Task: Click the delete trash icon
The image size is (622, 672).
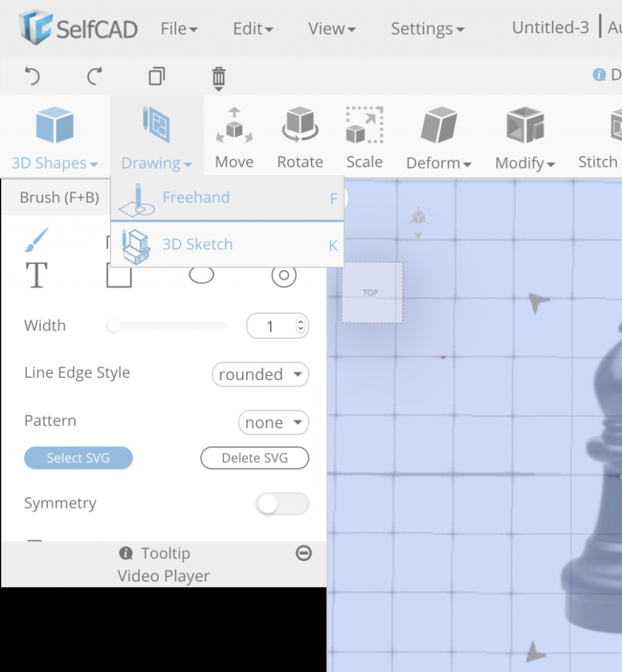Action: pyautogui.click(x=219, y=78)
